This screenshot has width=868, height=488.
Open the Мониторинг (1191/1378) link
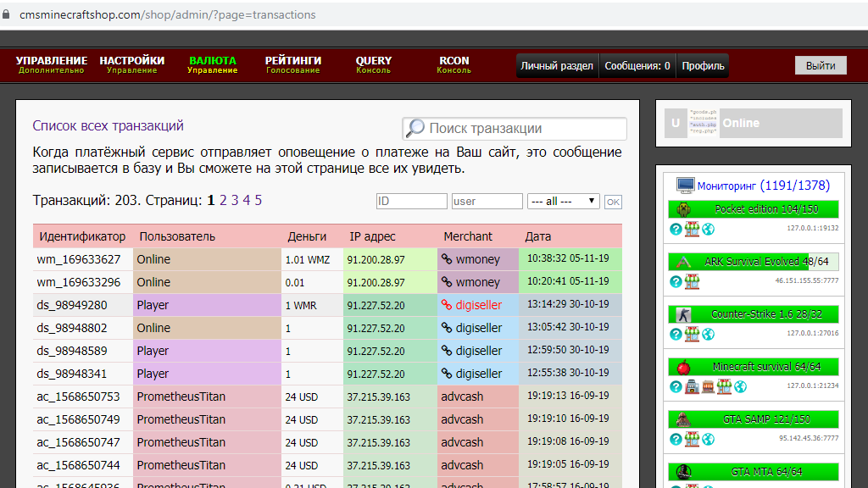tap(763, 186)
